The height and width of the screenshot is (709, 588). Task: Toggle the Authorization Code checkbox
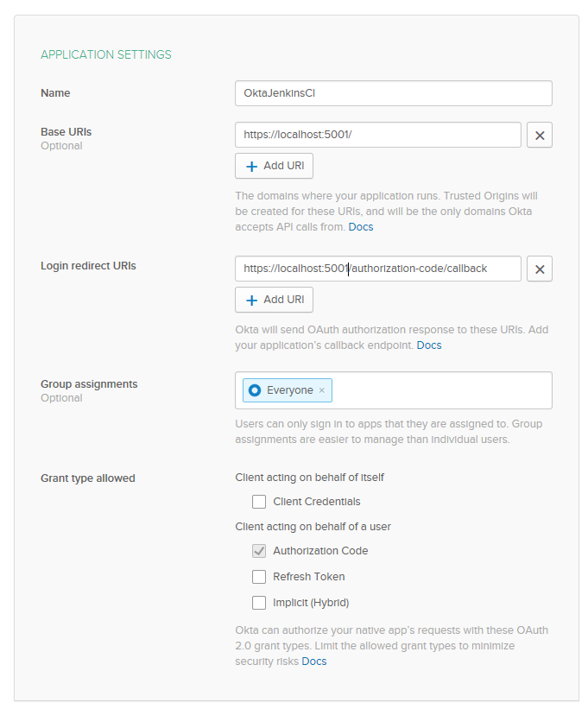(x=259, y=551)
